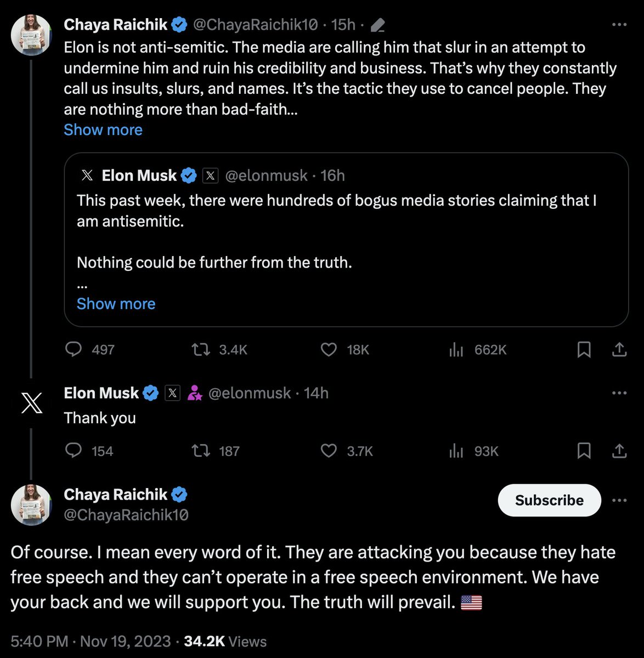
Task: Share Elon Musk's "Thank you" tweet
Action: (619, 451)
